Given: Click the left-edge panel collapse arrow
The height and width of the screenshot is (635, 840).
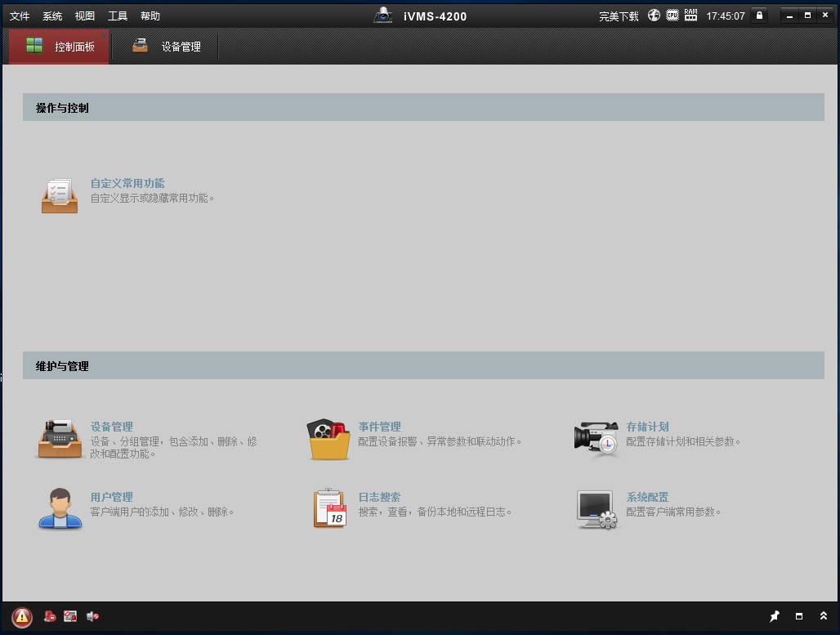Looking at the screenshot, I should [2, 378].
